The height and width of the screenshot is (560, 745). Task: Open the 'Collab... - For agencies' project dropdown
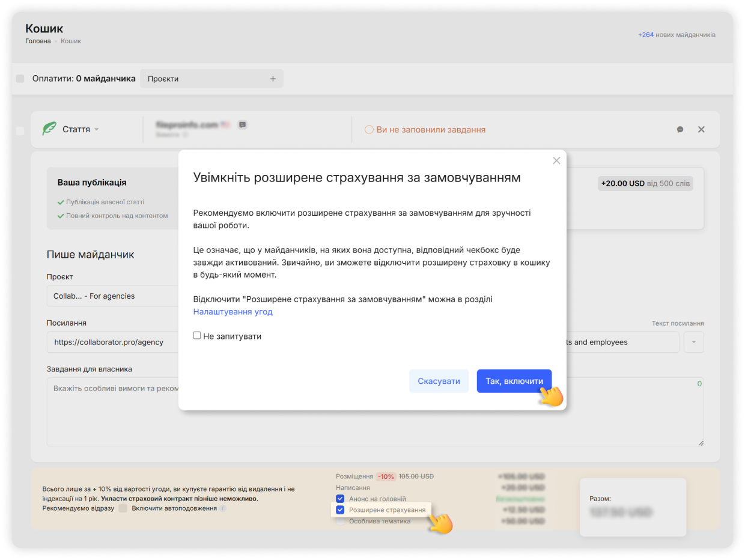click(x=113, y=296)
